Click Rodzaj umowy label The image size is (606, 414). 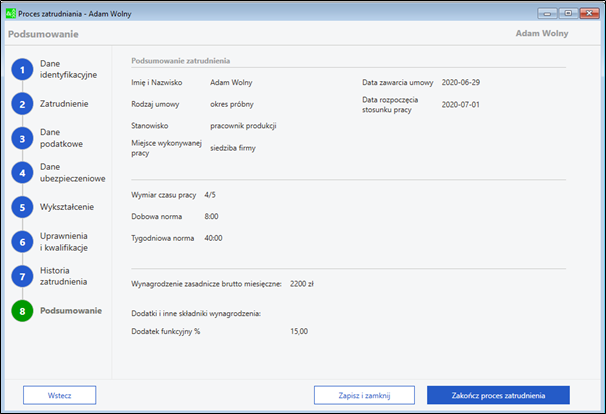pos(155,104)
